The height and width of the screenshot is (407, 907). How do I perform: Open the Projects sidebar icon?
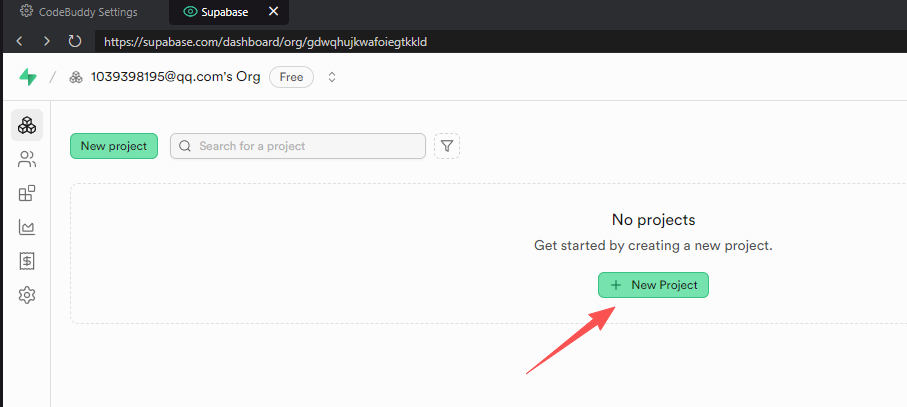[27, 125]
